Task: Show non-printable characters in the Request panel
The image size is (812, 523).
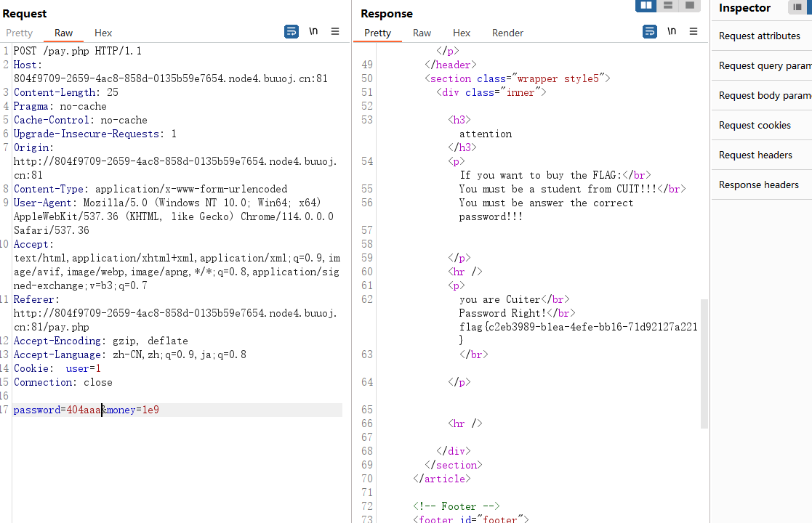Action: [x=313, y=31]
